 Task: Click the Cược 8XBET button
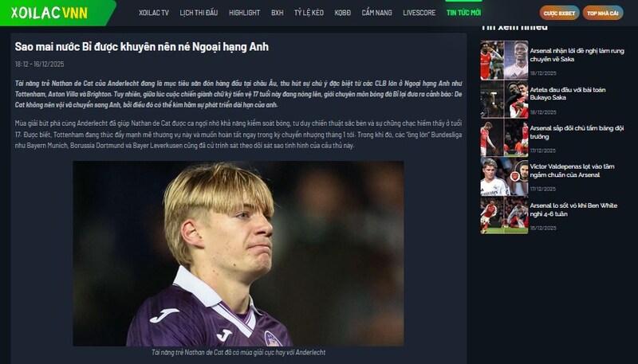click(560, 13)
